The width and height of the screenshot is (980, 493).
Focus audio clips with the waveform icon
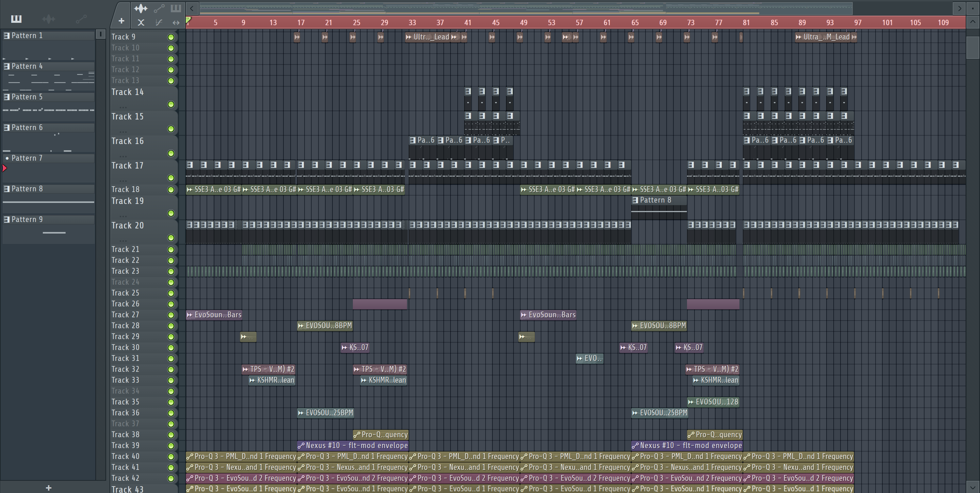(141, 8)
